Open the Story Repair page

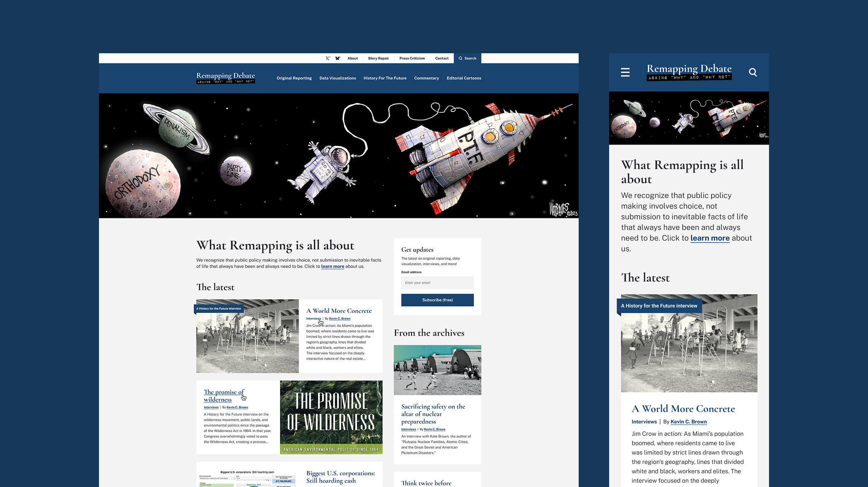[x=378, y=58]
